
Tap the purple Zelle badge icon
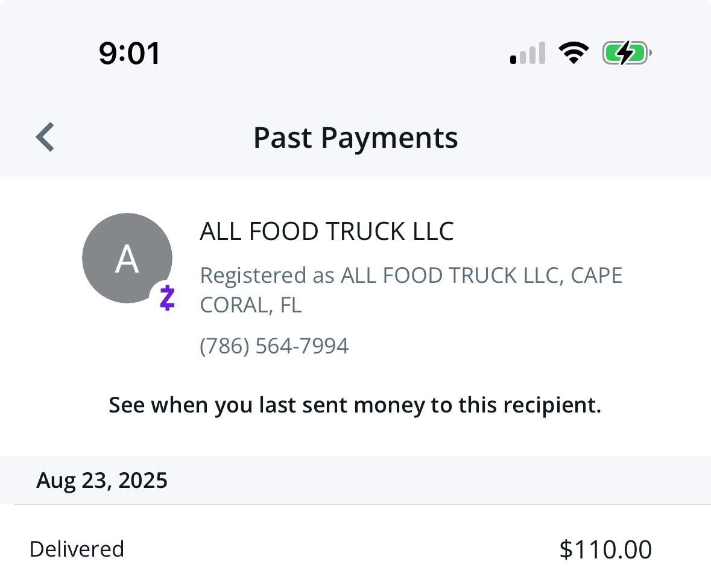tap(167, 298)
